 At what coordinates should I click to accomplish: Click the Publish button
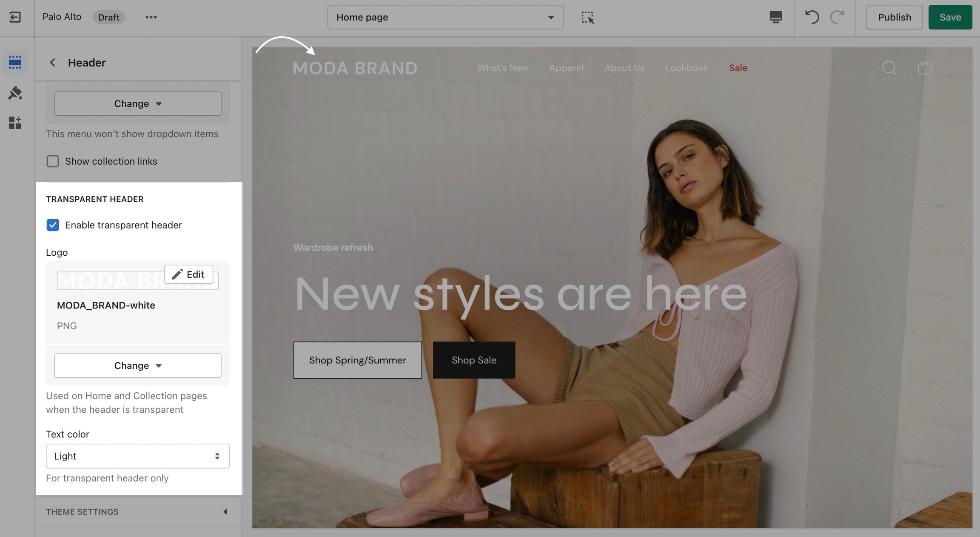coord(894,17)
